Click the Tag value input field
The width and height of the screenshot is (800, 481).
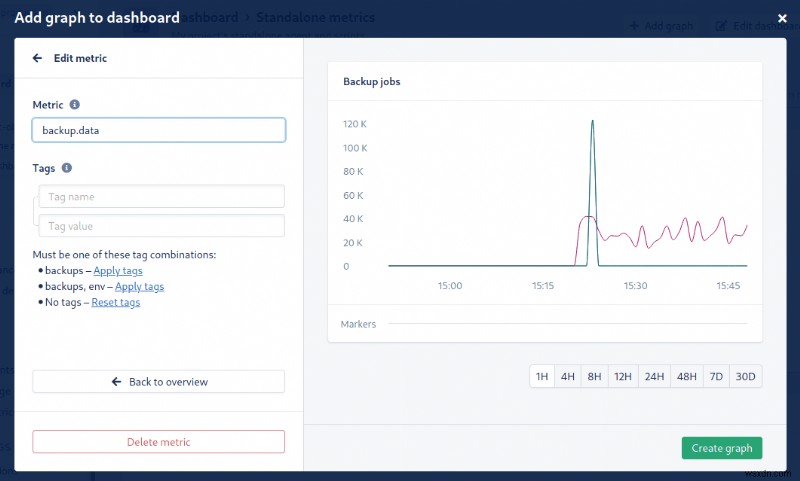tap(162, 226)
